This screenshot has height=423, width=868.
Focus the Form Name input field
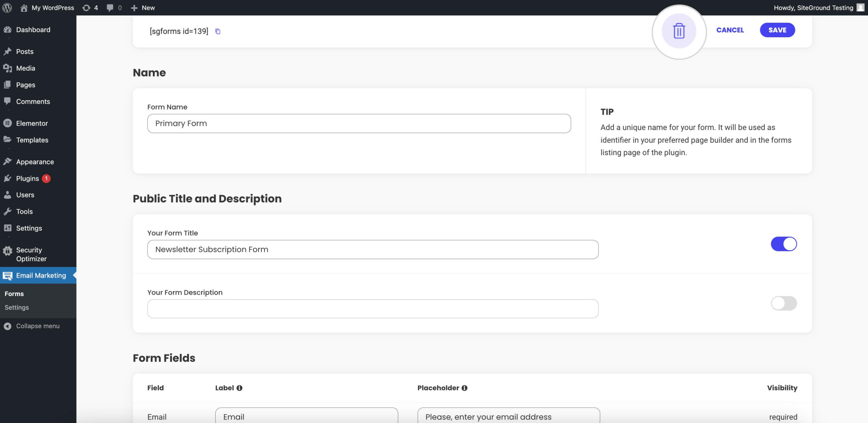359,123
